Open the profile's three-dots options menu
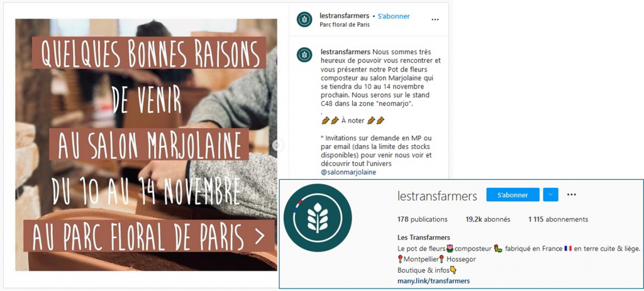This screenshot has height=291, width=644. click(x=571, y=195)
